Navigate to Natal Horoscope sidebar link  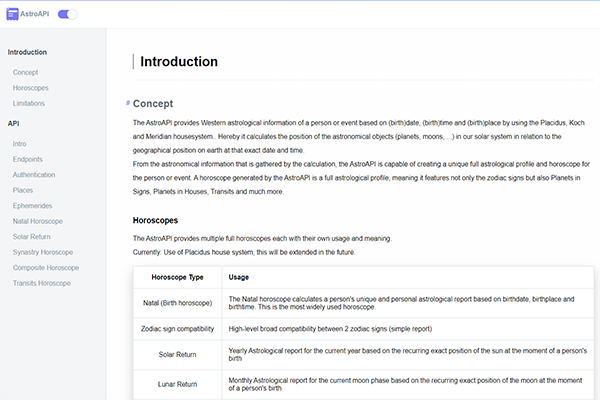[x=38, y=221]
